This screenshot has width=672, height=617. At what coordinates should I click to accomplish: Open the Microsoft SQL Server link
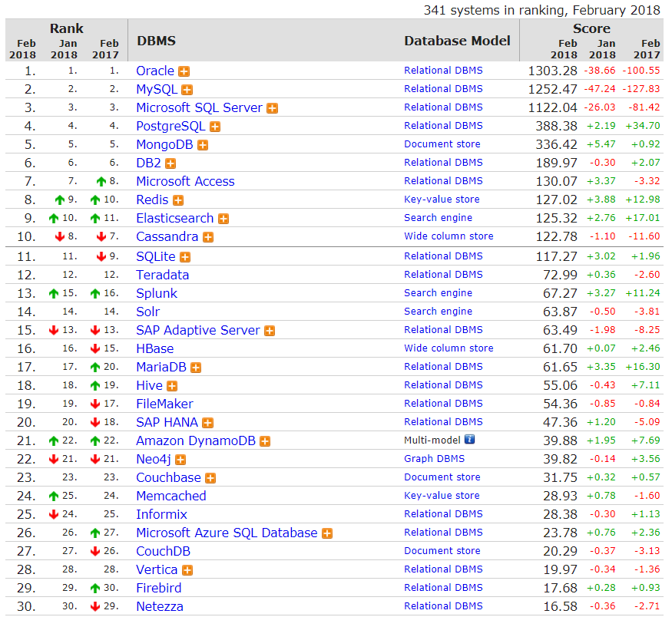pos(199,107)
